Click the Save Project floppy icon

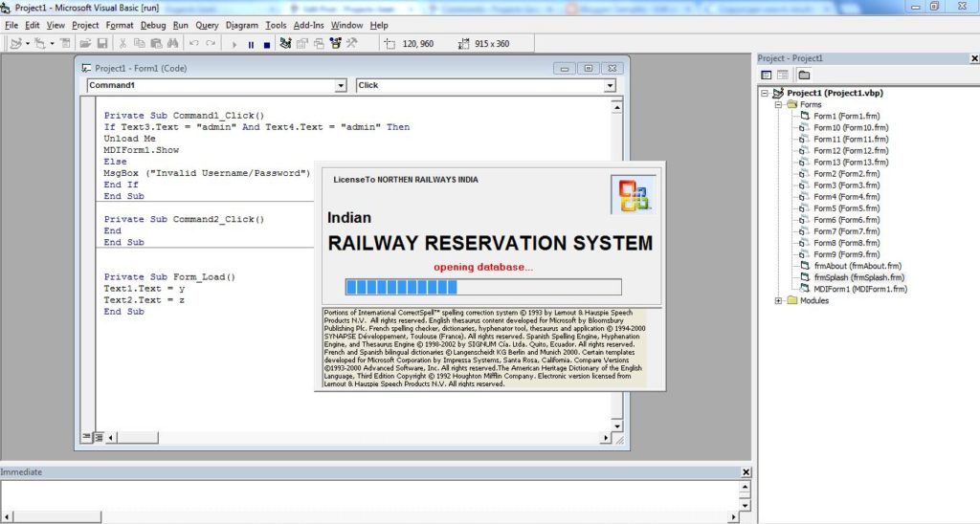101,44
